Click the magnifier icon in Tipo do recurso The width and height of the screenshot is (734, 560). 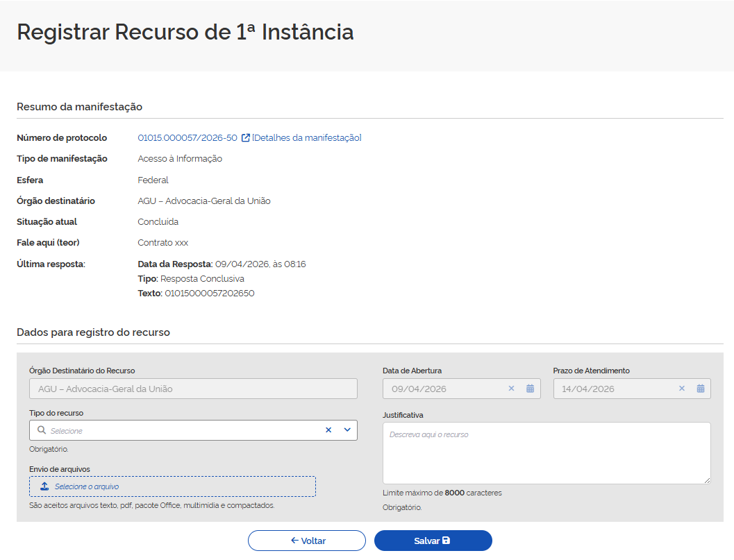pos(42,430)
